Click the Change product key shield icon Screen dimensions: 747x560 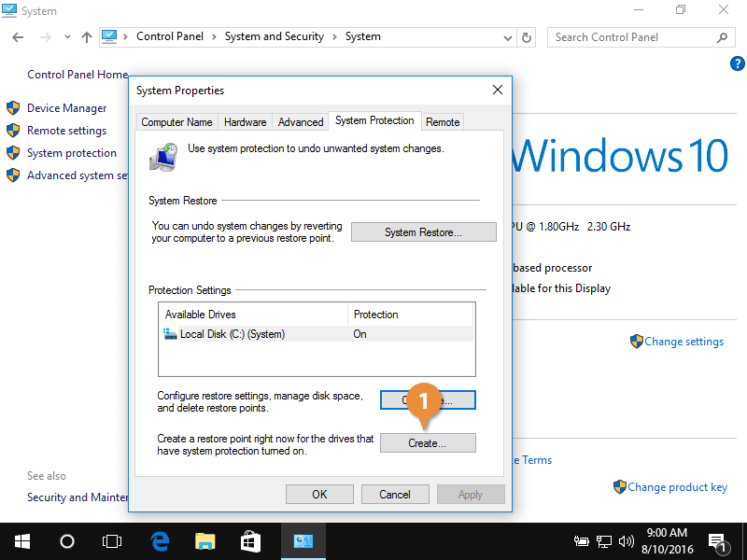coord(619,486)
